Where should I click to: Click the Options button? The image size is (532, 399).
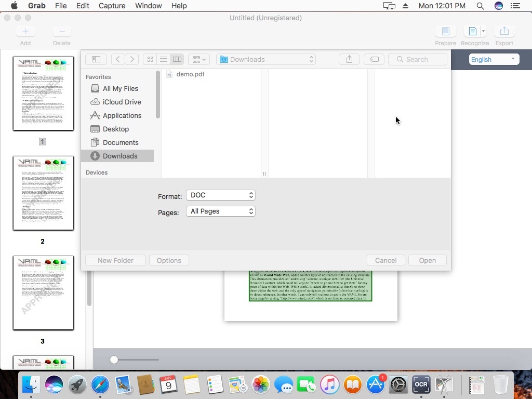tap(169, 261)
